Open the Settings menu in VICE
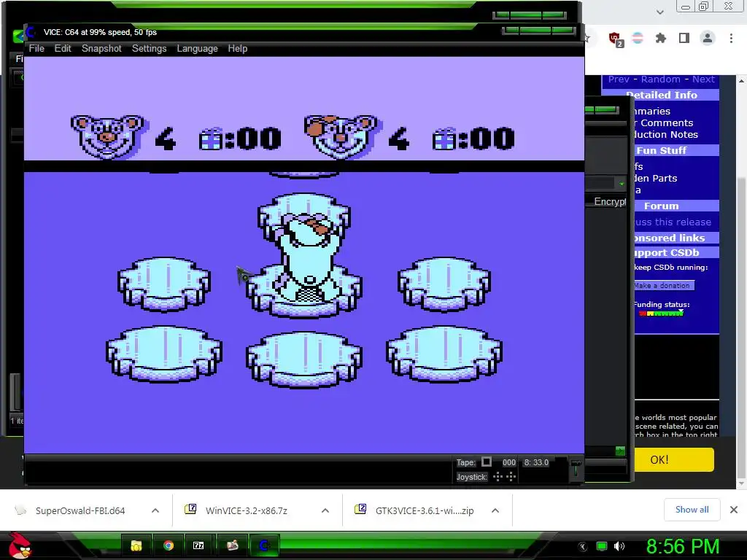Viewport: 747px width, 560px height. (149, 49)
